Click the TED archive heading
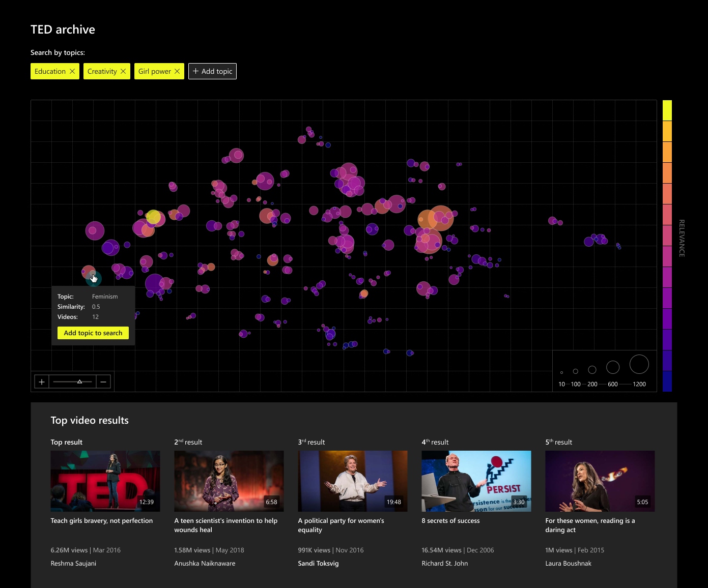 (63, 30)
